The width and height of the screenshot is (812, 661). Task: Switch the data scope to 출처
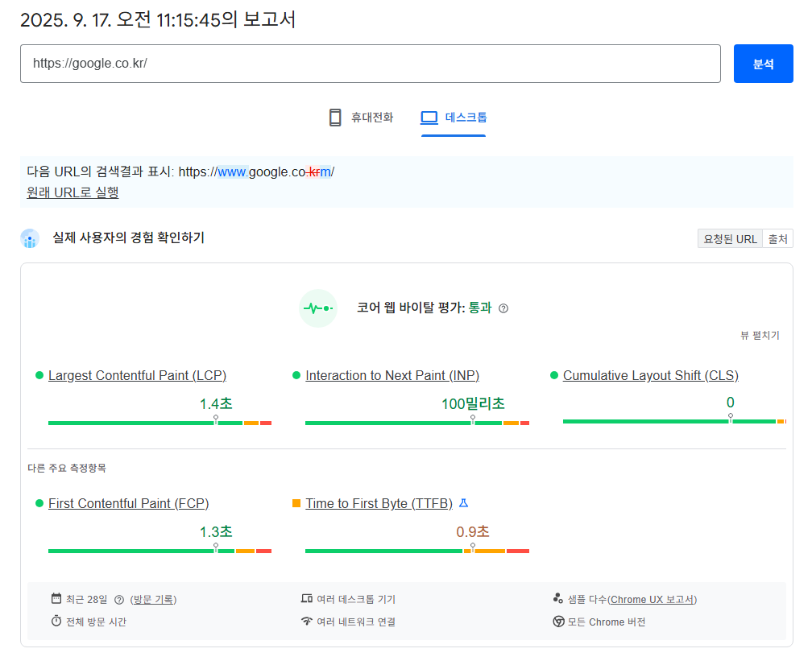(x=778, y=238)
